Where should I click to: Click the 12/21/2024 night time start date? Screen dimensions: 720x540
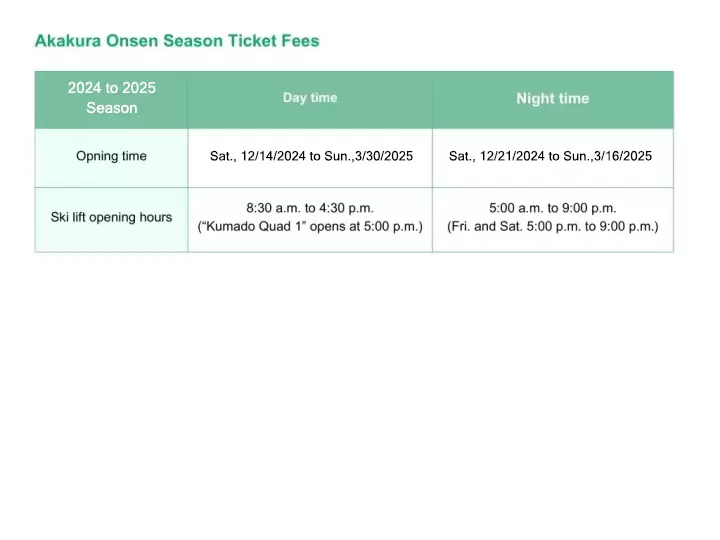point(512,156)
